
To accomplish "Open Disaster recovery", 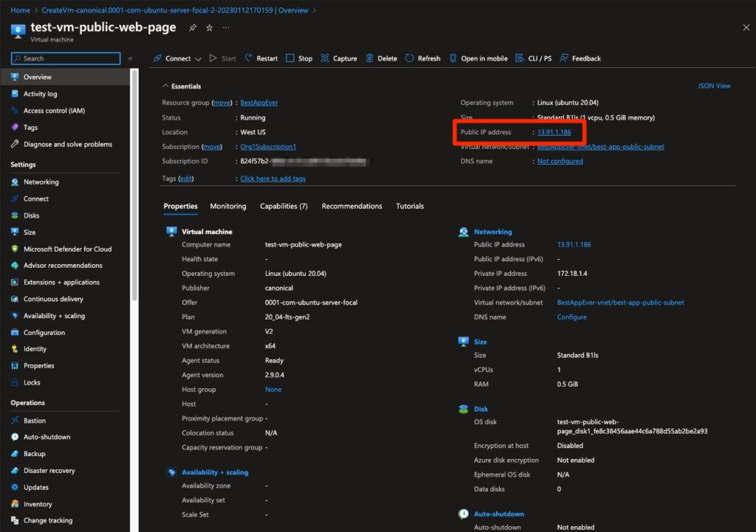I will (49, 471).
